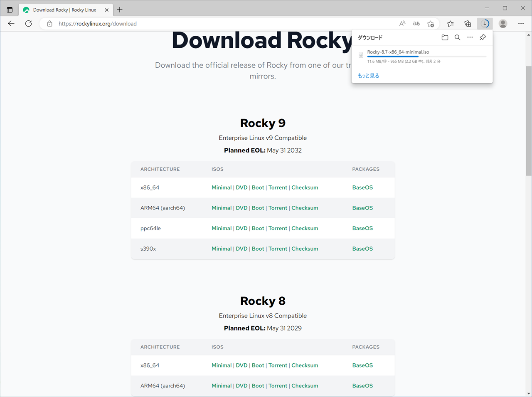Screen dimensions: 532x397
Task: Go back with the back arrow
Action: coord(11,24)
